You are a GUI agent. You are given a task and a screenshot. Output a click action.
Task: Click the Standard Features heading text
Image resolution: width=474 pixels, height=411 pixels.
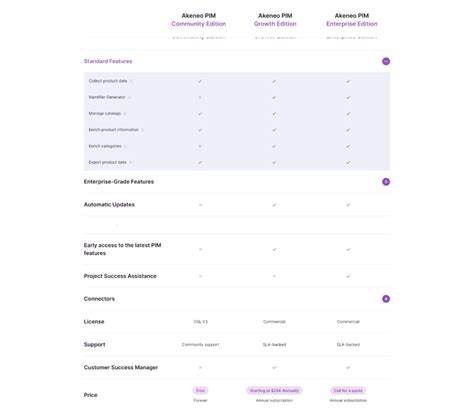pos(108,61)
